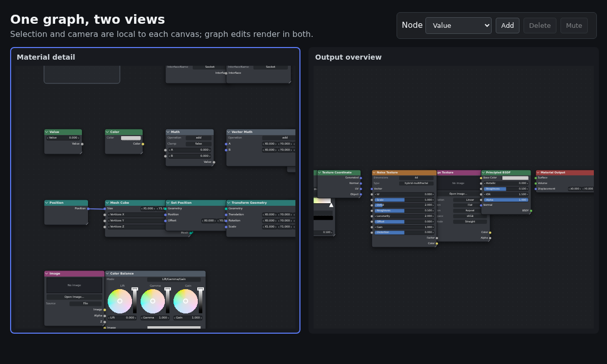607x364 pixels.
Task: Toggle the Math node's Clamp field
Action: 198,144
